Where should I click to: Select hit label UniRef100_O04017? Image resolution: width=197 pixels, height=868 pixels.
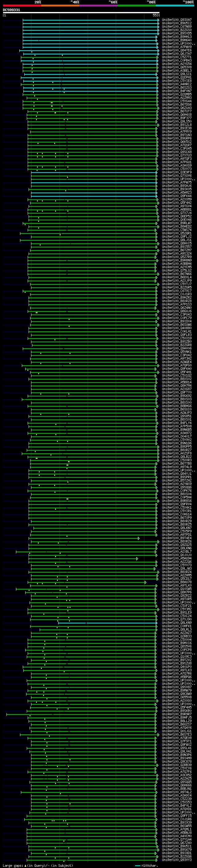point(177,437)
